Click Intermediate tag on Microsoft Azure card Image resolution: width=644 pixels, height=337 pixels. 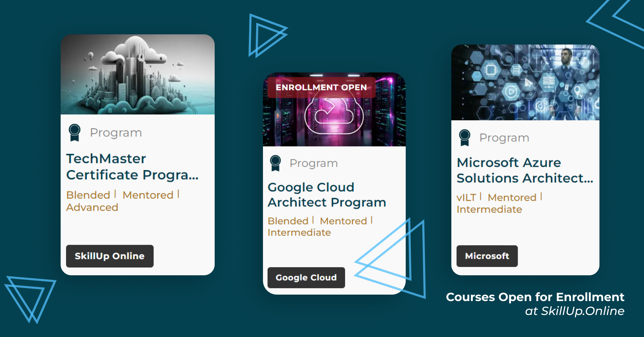point(489,209)
